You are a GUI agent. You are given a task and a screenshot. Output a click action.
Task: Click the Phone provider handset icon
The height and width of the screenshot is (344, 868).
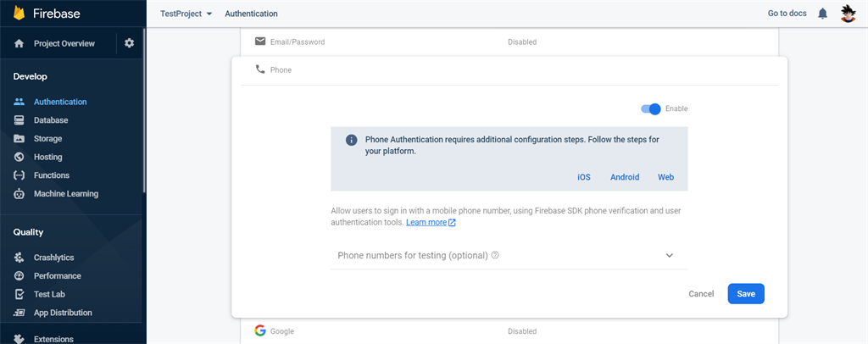click(260, 69)
